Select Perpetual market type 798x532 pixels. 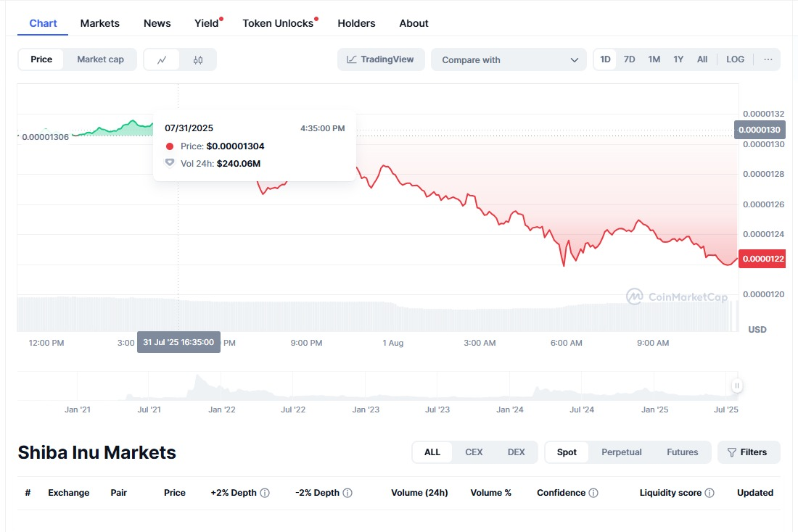pyautogui.click(x=622, y=452)
